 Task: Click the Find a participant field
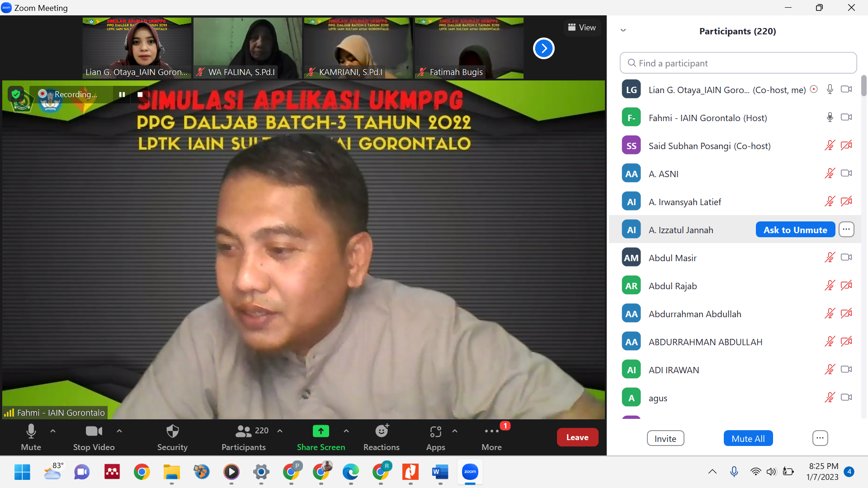(738, 63)
